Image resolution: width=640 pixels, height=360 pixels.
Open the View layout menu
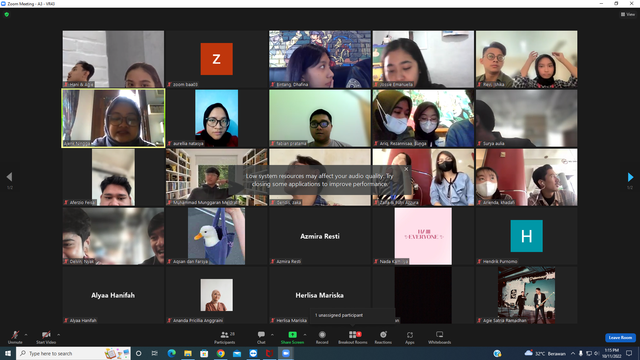coord(628,14)
